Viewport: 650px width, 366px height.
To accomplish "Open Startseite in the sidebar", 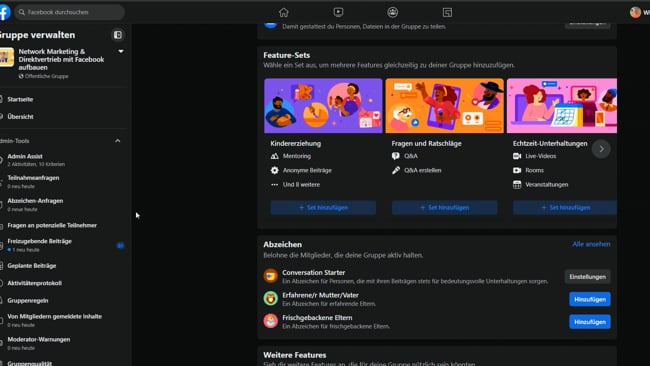I will pyautogui.click(x=20, y=99).
